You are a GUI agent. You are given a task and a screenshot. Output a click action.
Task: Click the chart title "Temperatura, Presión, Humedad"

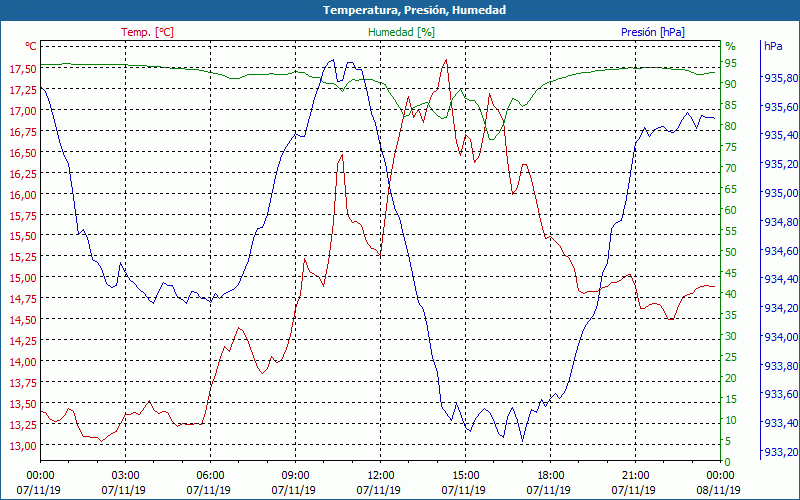tap(414, 10)
